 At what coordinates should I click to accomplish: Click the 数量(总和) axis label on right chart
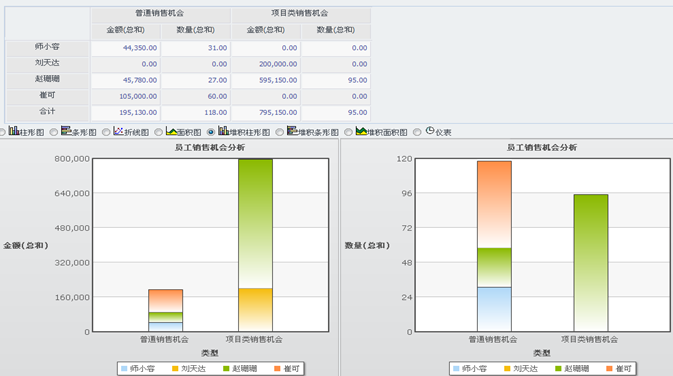click(367, 246)
